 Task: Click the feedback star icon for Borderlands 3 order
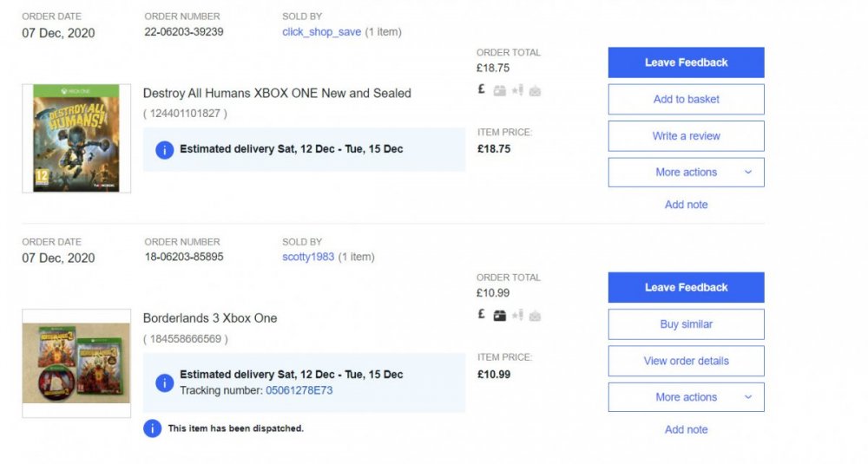(x=517, y=315)
